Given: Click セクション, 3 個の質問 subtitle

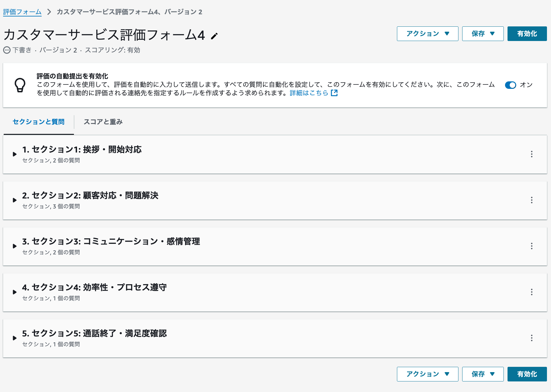Looking at the screenshot, I should pos(51,206).
